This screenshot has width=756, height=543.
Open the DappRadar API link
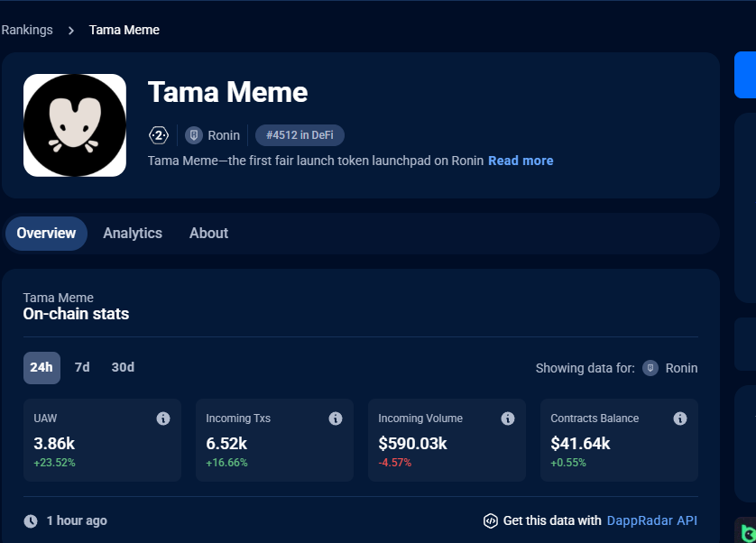click(x=652, y=520)
